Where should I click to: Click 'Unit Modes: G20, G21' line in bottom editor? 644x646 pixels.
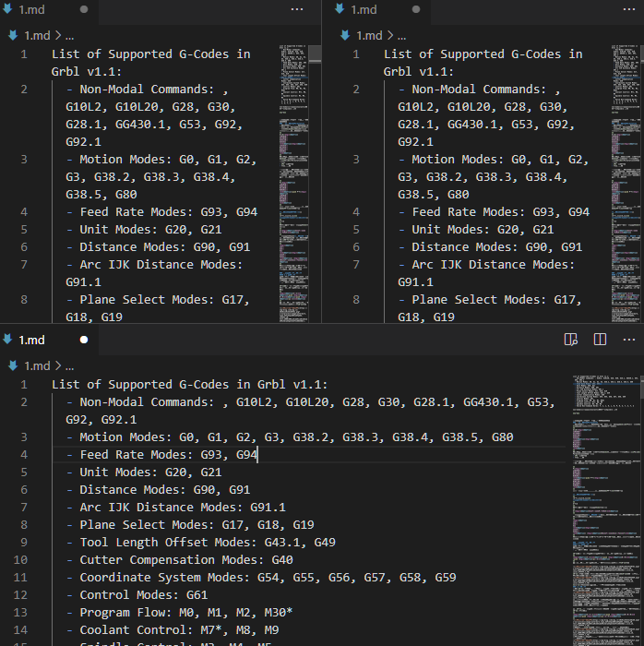pos(144,473)
